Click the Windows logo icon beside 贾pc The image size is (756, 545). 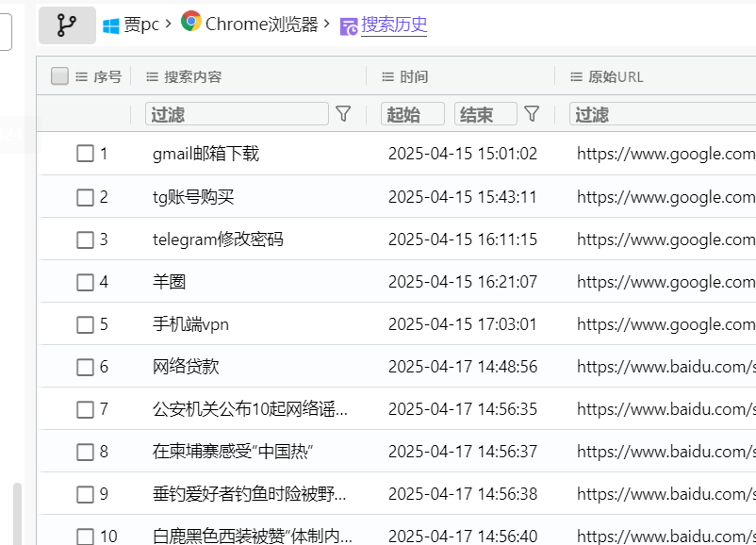pos(111,26)
